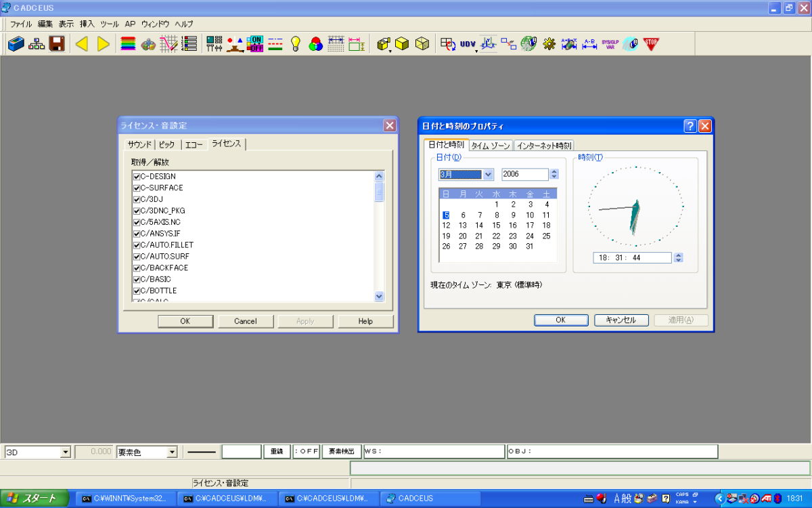The height and width of the screenshot is (508, 812).
Task: Open the ファイル menu
Action: (21, 24)
